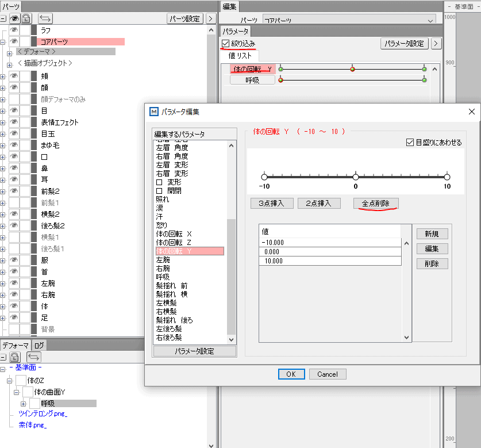
Task: Collapse the 体のZ deformer node
Action: click(9, 381)
